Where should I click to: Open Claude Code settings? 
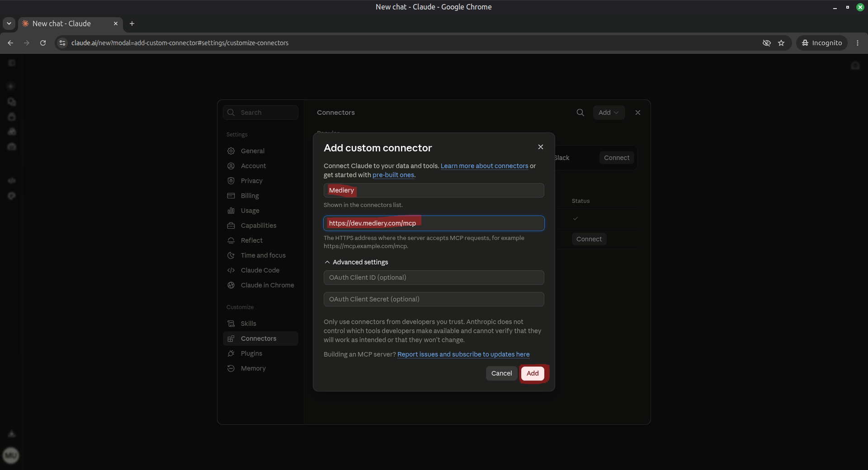coord(260,270)
